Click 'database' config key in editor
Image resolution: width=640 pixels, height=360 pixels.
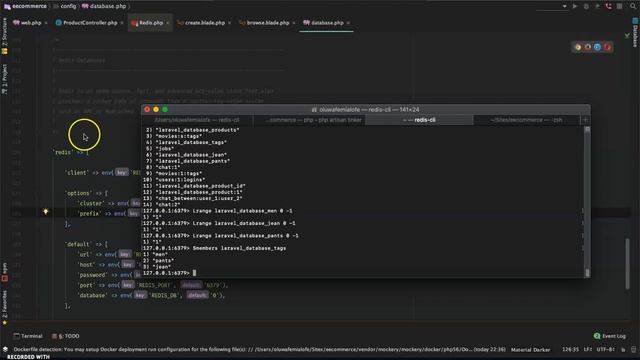92,295
